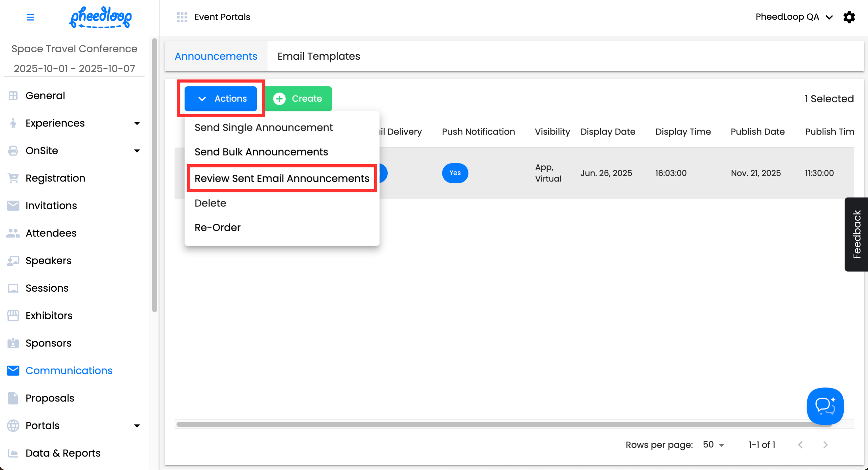Click the Data & Reports chart icon
Image resolution: width=868 pixels, height=470 pixels.
click(13, 453)
